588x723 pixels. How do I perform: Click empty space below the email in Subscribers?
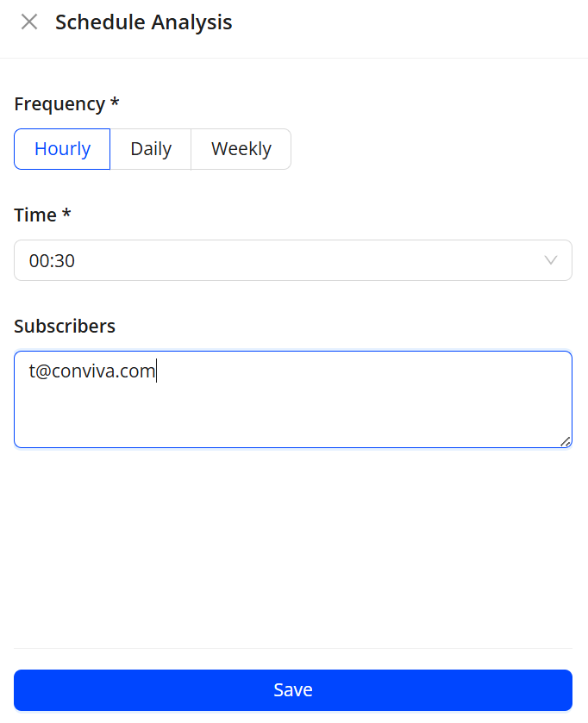click(259, 418)
